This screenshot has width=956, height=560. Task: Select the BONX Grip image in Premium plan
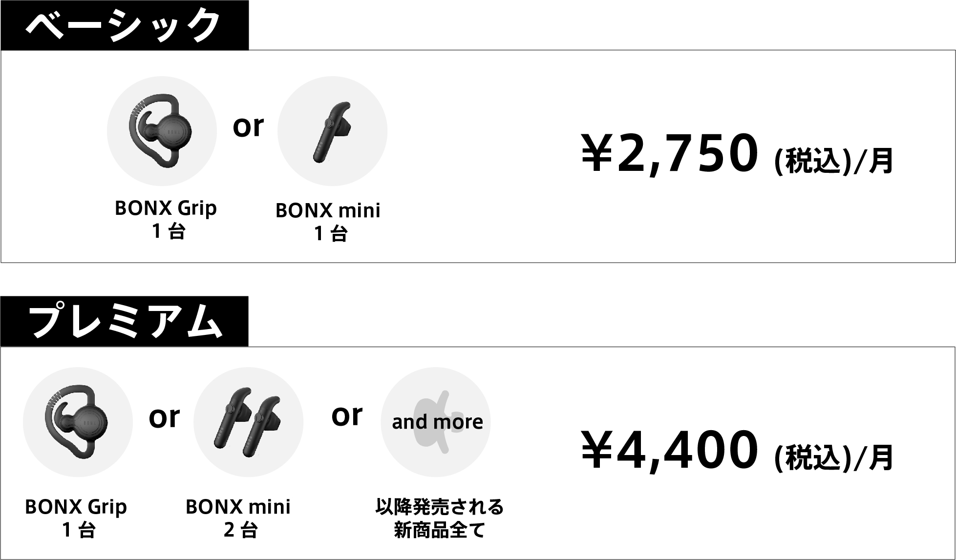78,422
